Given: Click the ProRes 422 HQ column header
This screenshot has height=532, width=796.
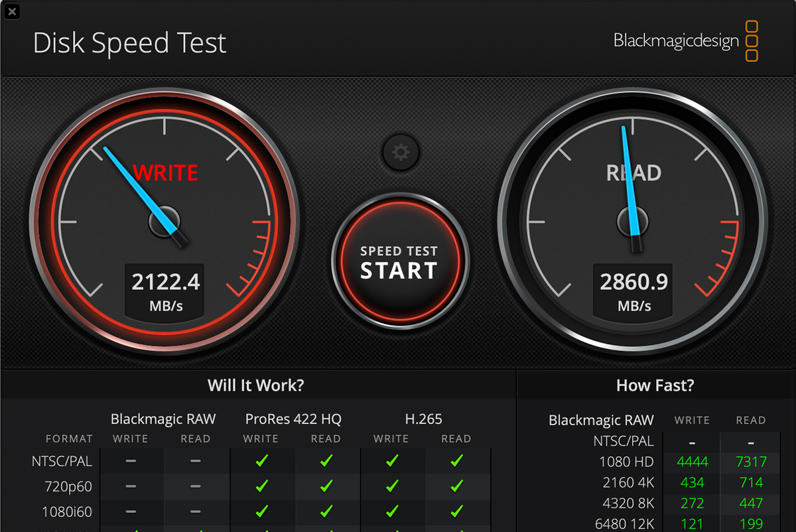Looking at the screenshot, I should [x=293, y=419].
